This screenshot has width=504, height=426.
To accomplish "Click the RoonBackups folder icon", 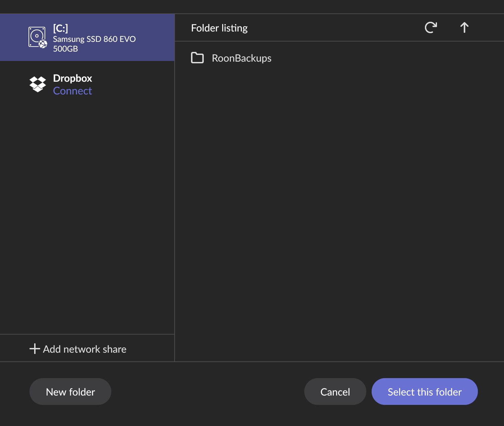I will click(x=197, y=58).
